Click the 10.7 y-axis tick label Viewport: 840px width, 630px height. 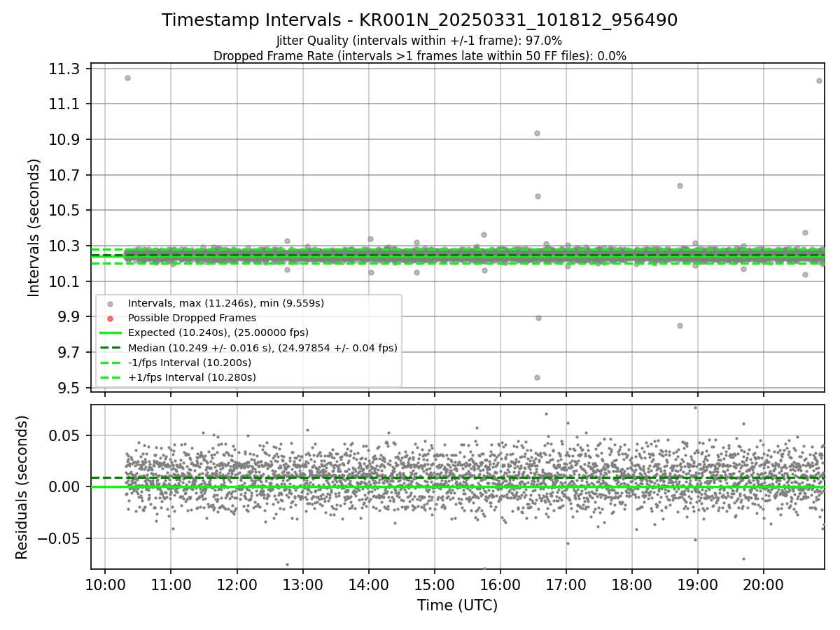click(x=66, y=175)
